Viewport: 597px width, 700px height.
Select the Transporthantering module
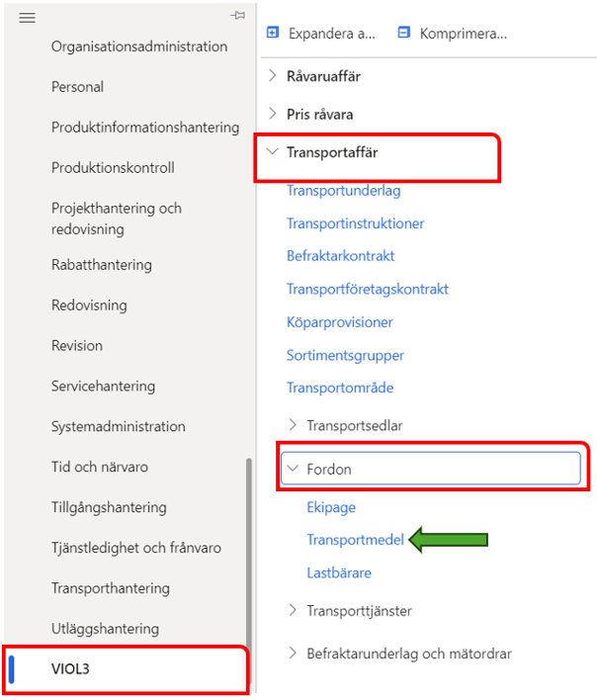tap(111, 588)
